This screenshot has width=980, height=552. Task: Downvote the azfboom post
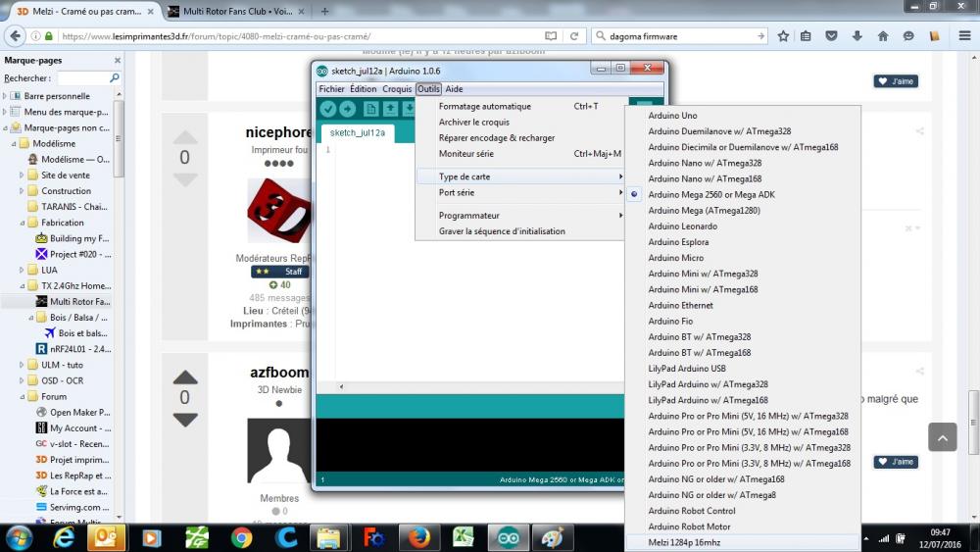coord(185,420)
